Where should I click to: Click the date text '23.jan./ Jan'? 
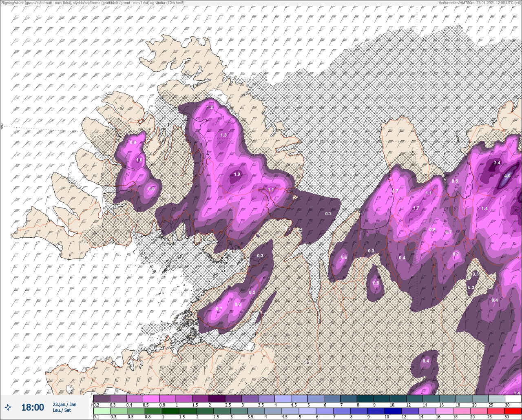click(64, 404)
